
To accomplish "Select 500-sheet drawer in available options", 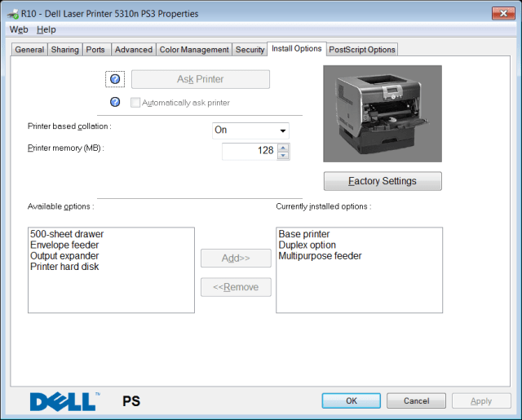I will click(x=67, y=234).
